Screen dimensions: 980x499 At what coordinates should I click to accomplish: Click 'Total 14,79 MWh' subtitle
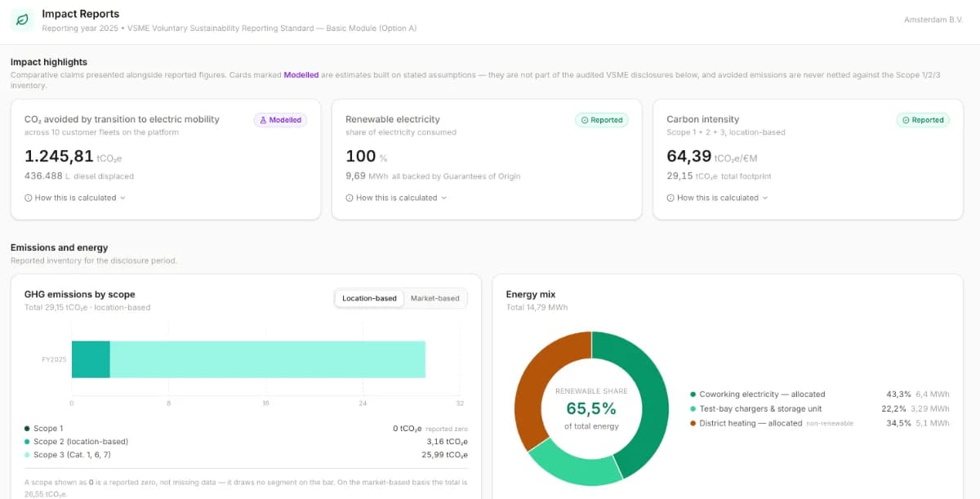(x=537, y=308)
